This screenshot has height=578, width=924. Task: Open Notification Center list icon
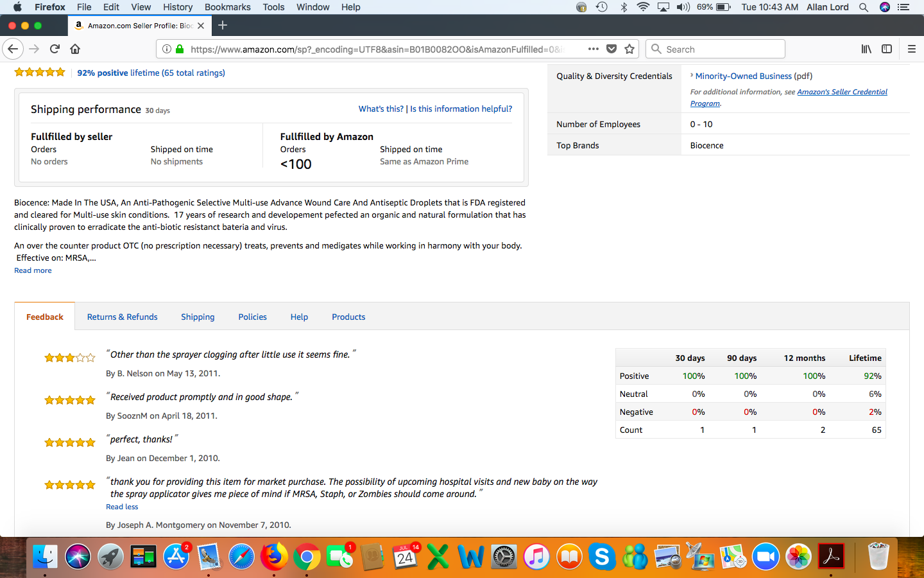[903, 7]
